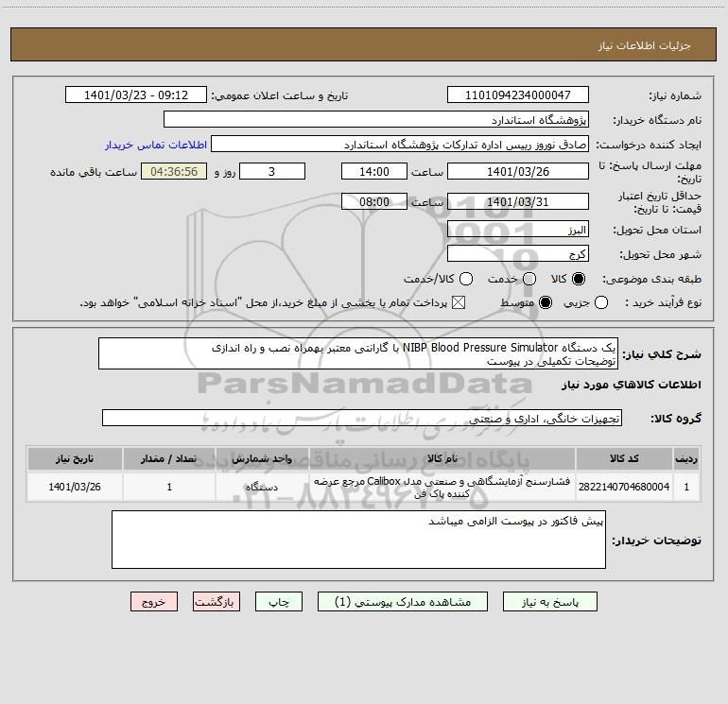Select the متوسط purchase type radio
This screenshot has width=728, height=704.
click(546, 302)
